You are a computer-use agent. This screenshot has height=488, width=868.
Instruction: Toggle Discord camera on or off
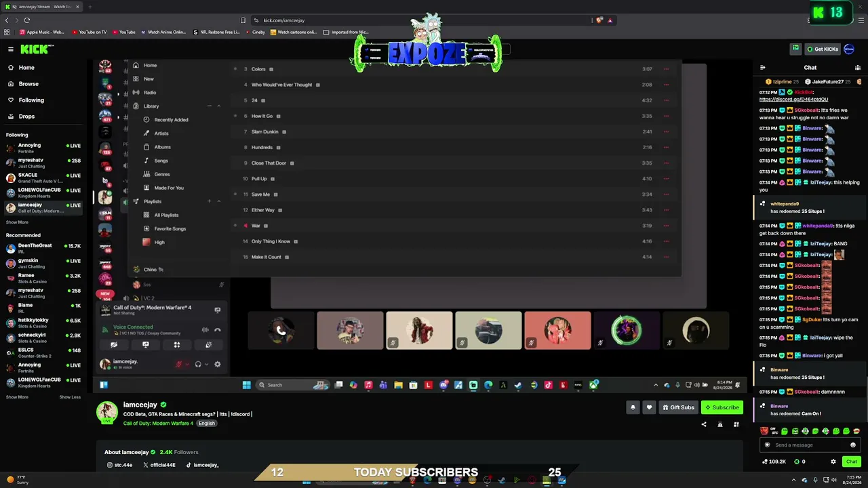click(x=114, y=345)
